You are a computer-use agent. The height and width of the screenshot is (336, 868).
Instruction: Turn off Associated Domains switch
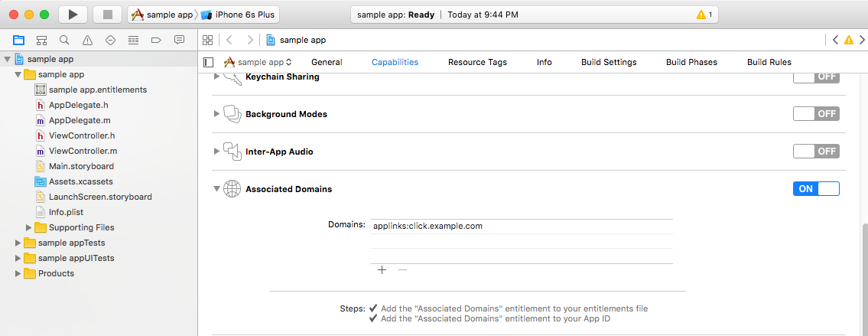point(816,189)
